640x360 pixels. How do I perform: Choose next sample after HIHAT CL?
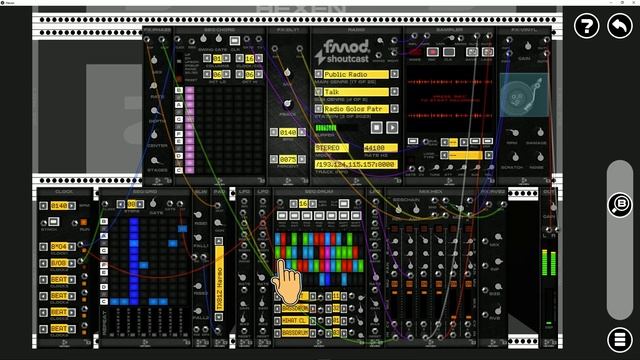(313, 321)
